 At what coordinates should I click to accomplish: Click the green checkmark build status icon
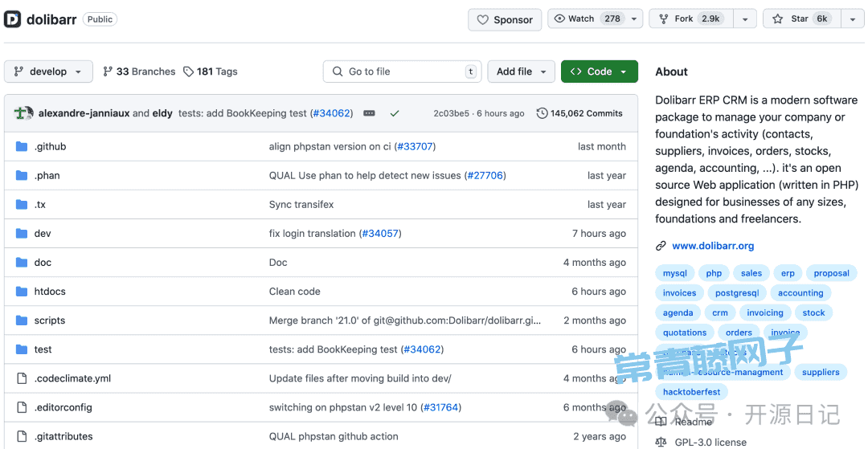click(x=395, y=113)
